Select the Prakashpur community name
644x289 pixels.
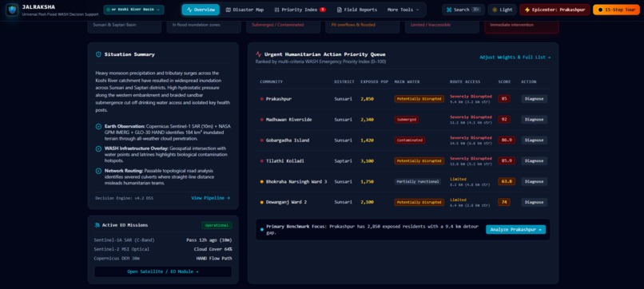279,99
